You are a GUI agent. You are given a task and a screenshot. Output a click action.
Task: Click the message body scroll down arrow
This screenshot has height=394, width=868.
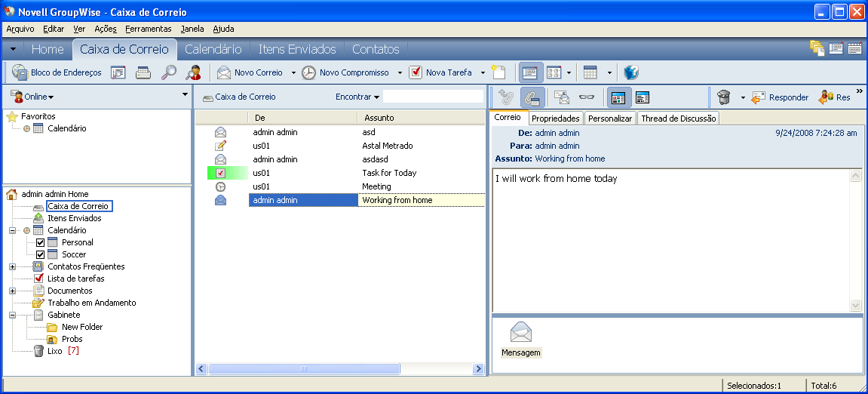[x=855, y=306]
